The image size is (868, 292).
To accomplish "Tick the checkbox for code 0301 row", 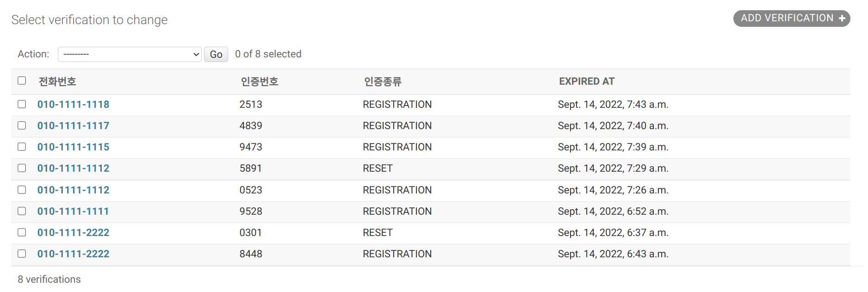I will click(x=22, y=232).
